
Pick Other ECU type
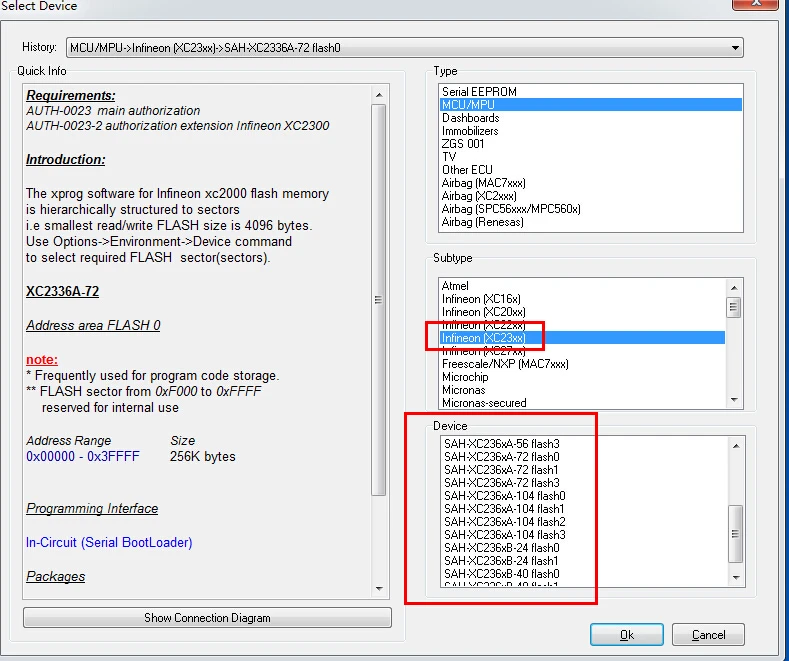[590, 170]
